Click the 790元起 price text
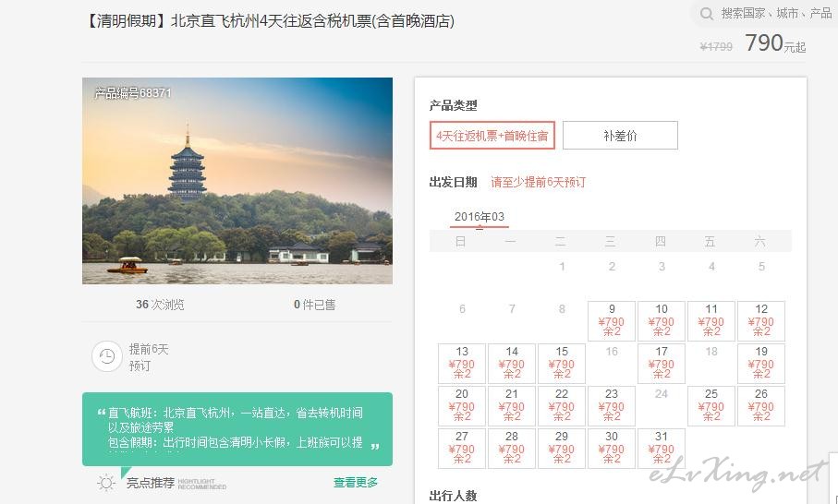 pos(775,43)
